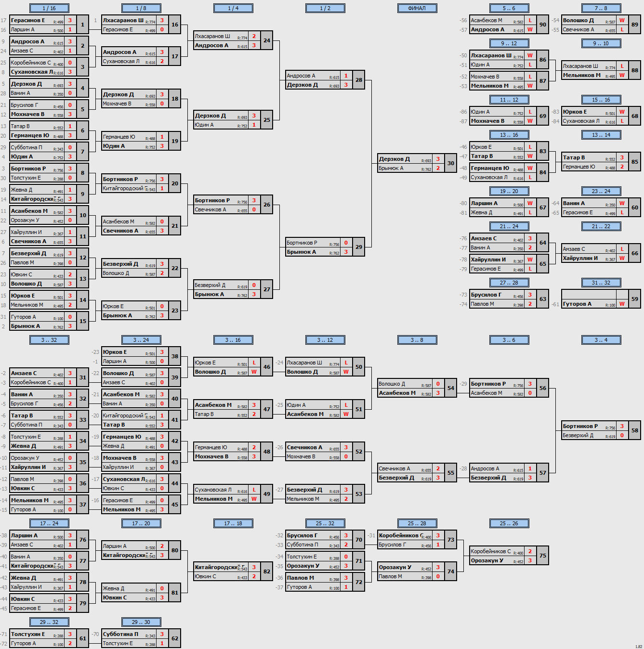Click the "3 .. 24" bracket header

click(x=141, y=340)
